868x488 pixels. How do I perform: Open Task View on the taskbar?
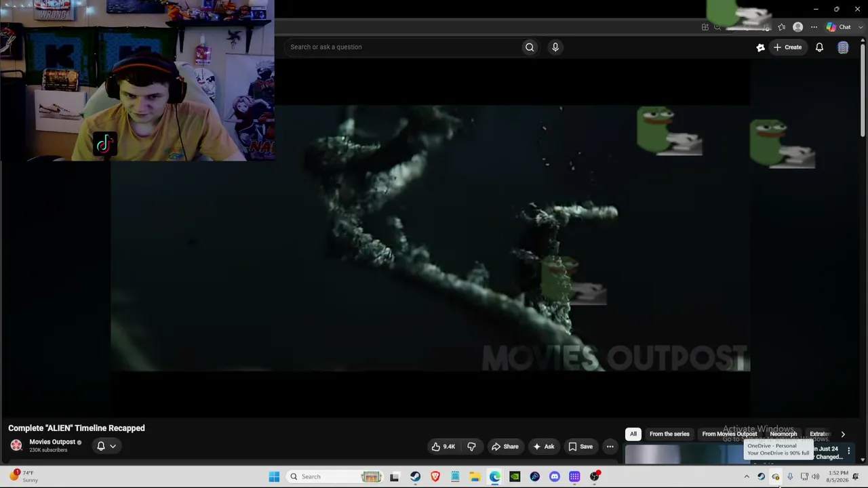395,476
